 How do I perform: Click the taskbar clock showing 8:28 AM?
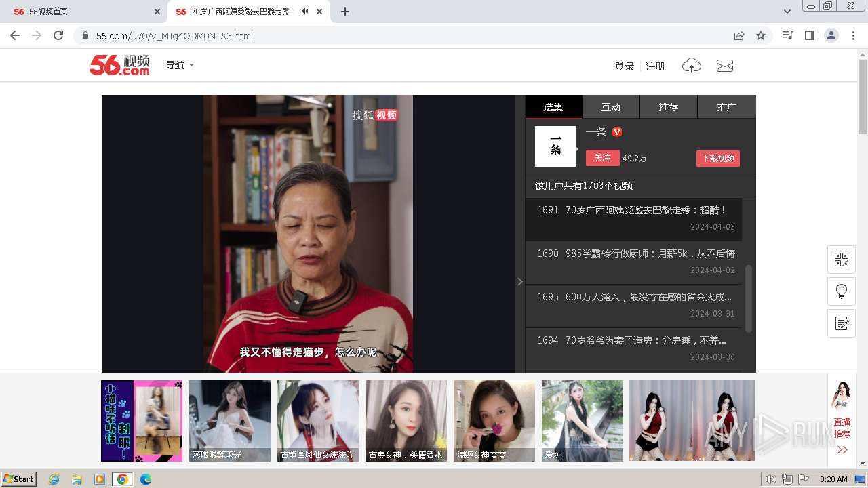pos(833,479)
